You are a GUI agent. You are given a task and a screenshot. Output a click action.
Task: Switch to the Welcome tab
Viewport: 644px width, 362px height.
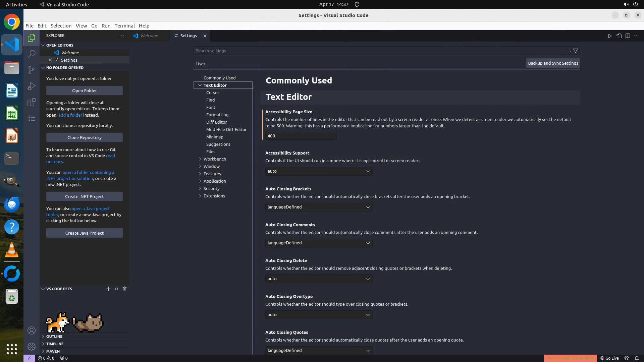coord(149,36)
